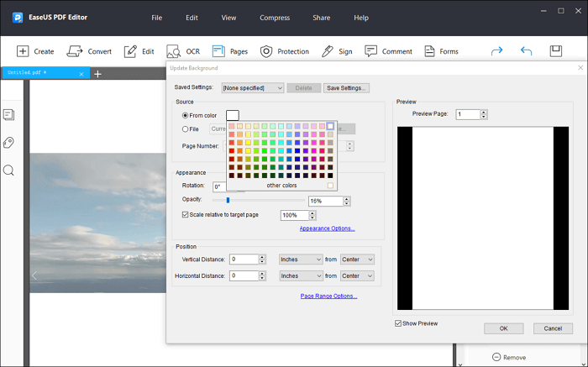The width and height of the screenshot is (588, 367).
Task: Open the search magnifier in sidebar
Action: click(8, 170)
